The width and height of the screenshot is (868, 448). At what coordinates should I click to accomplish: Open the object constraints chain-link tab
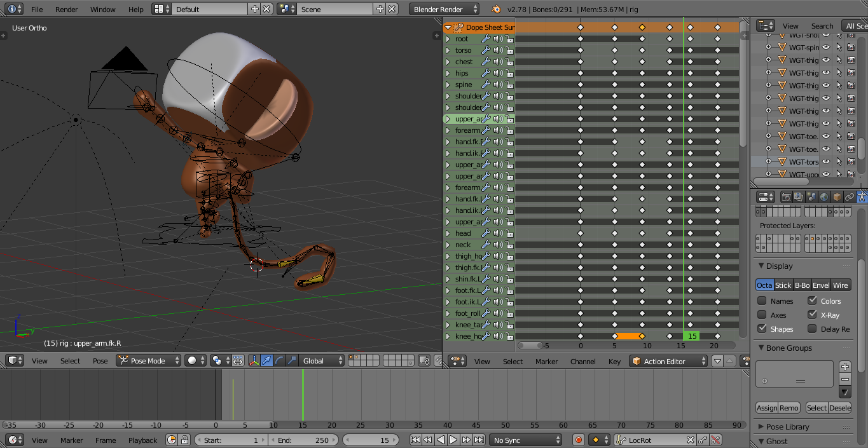click(849, 197)
